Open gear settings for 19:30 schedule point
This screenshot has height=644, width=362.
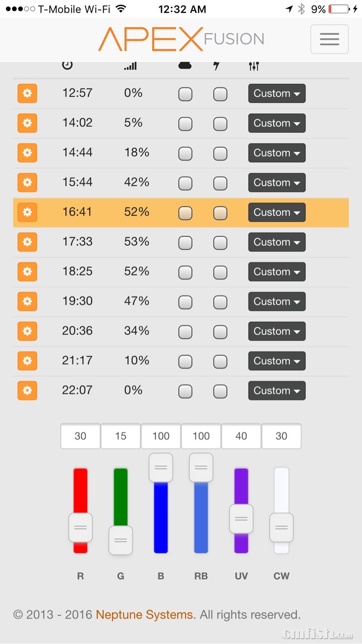pos(27,301)
